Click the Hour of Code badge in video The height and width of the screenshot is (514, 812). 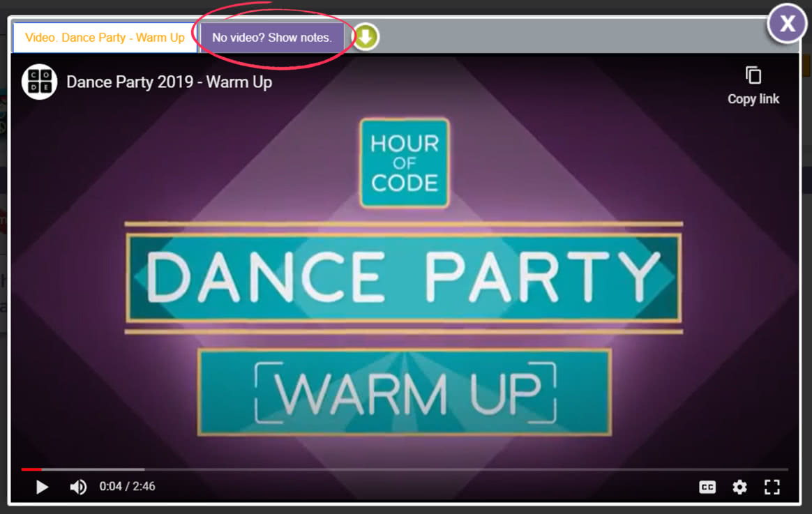pos(405,163)
